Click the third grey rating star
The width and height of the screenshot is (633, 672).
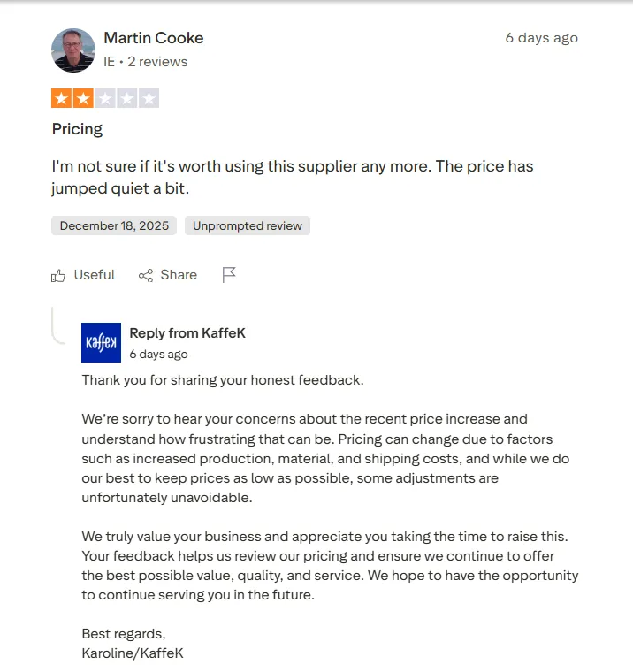(105, 99)
